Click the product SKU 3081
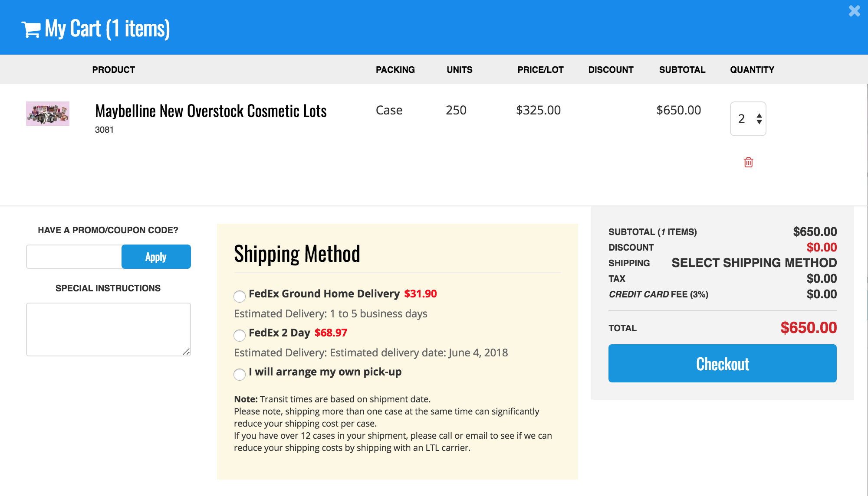The height and width of the screenshot is (496, 868). pyautogui.click(x=104, y=130)
